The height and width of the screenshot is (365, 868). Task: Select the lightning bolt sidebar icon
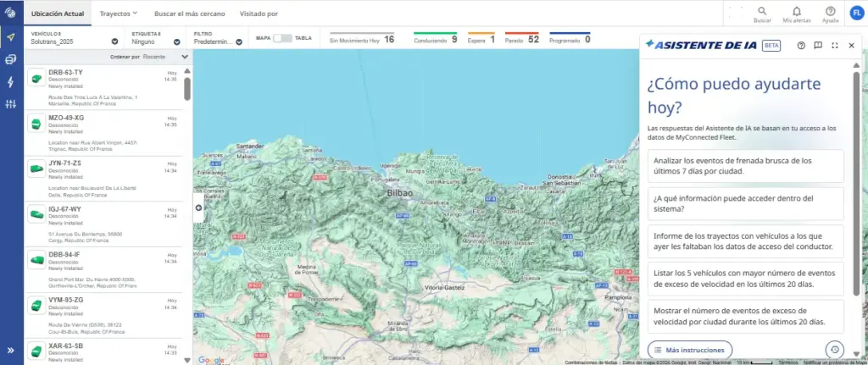click(x=10, y=82)
